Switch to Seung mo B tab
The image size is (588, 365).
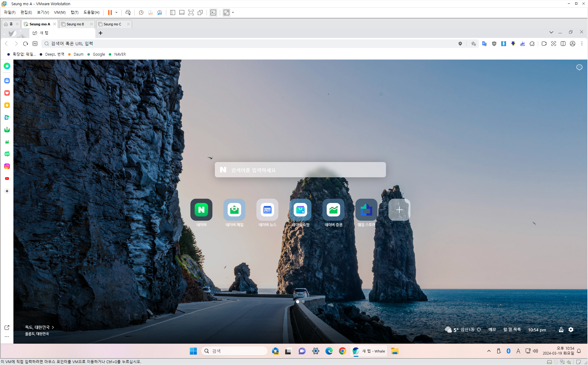point(75,24)
